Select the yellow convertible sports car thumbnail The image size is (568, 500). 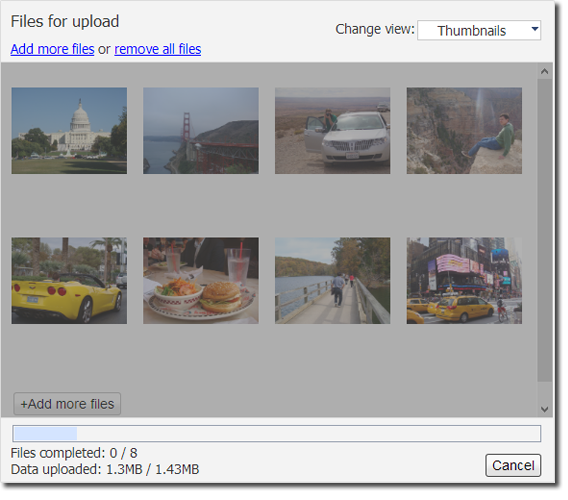coord(69,280)
